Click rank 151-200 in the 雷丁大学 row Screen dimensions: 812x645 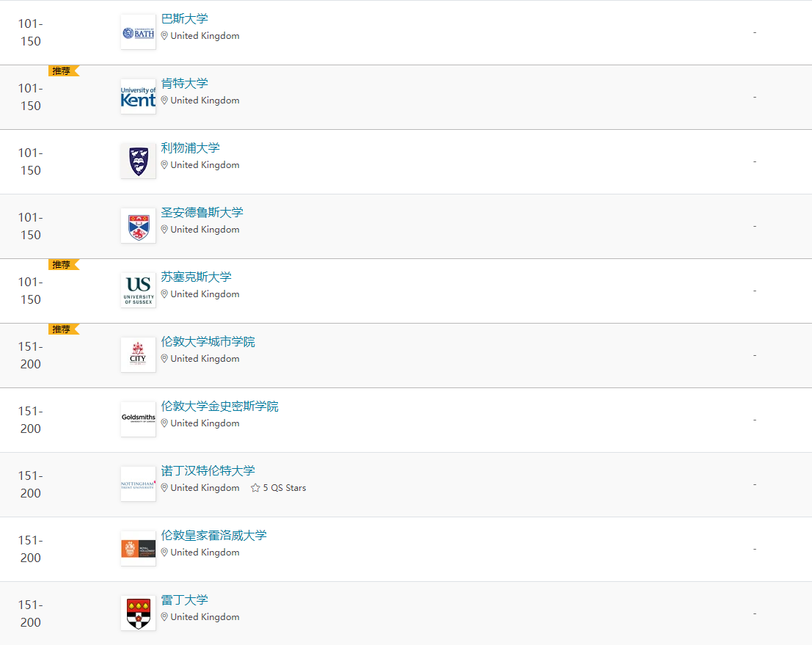tap(31, 613)
